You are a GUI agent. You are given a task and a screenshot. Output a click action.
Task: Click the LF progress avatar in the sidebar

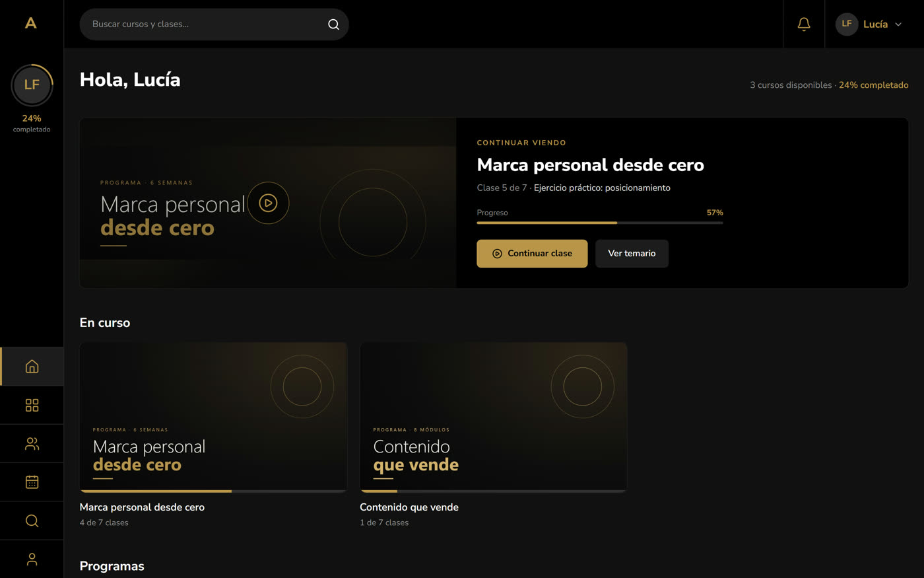pyautogui.click(x=32, y=85)
